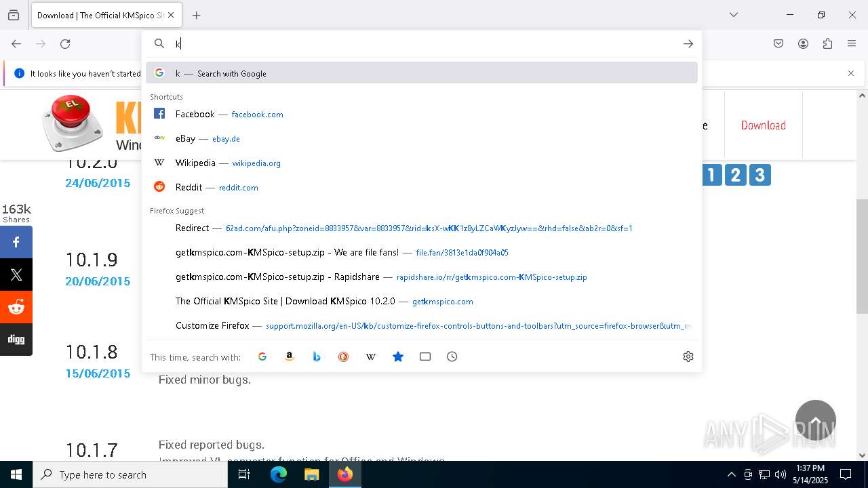Image resolution: width=868 pixels, height=488 pixels.
Task: Open File Explorer from the taskbar
Action: click(311, 474)
